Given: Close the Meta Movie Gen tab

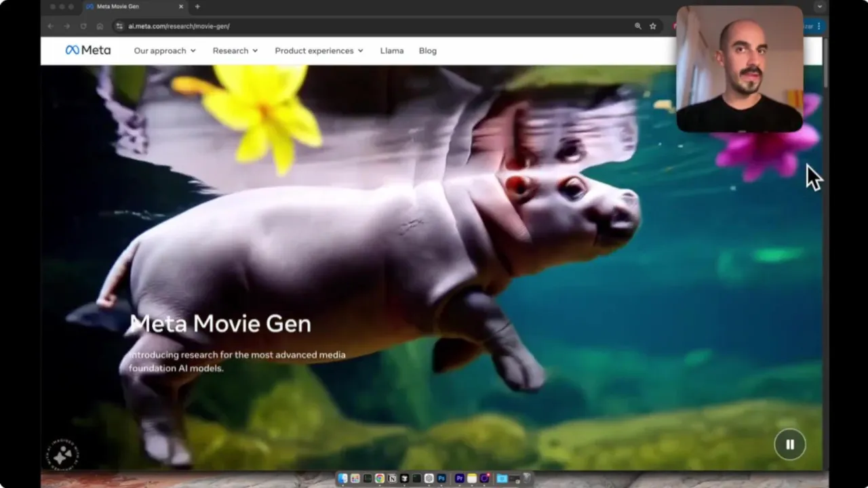Looking at the screenshot, I should [181, 7].
